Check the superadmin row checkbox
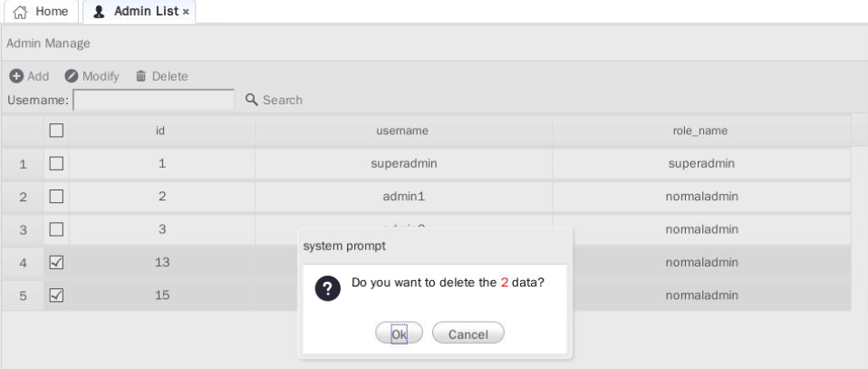 [x=56, y=163]
